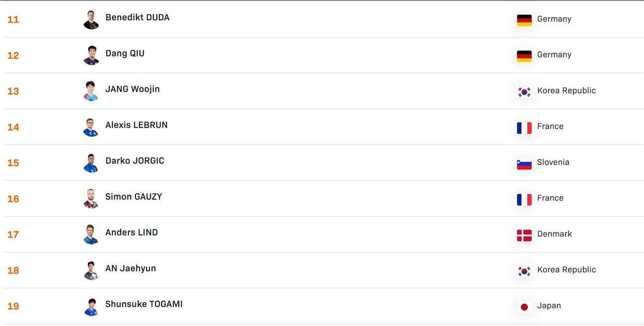Click Darko Jorgic's player avatar
Viewport: 644px width, 326px height.
coord(91,163)
